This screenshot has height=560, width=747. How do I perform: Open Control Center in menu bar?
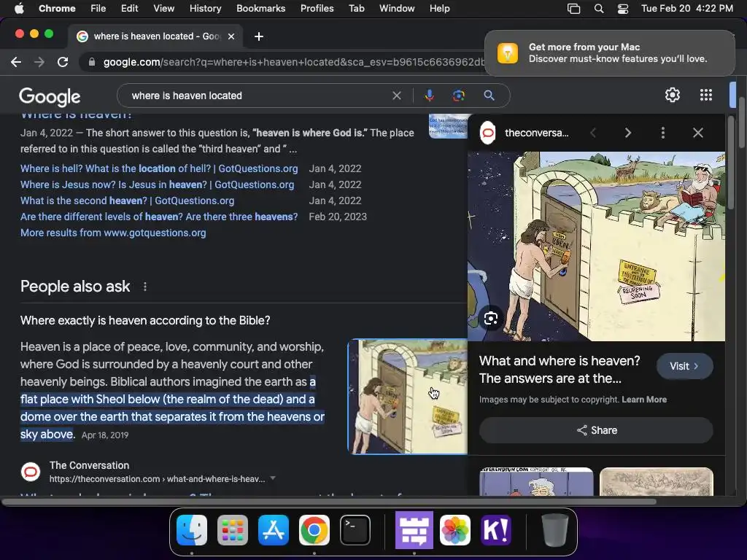(623, 9)
